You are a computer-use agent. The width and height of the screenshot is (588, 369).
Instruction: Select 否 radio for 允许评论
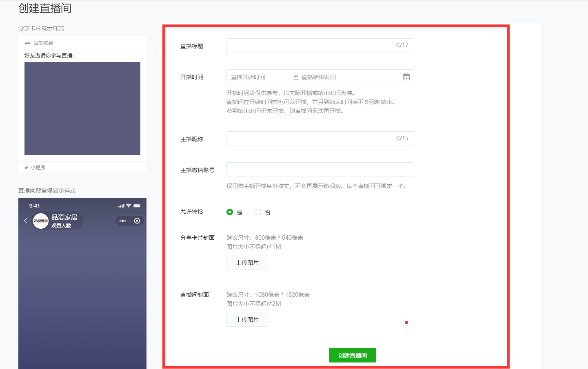(258, 212)
